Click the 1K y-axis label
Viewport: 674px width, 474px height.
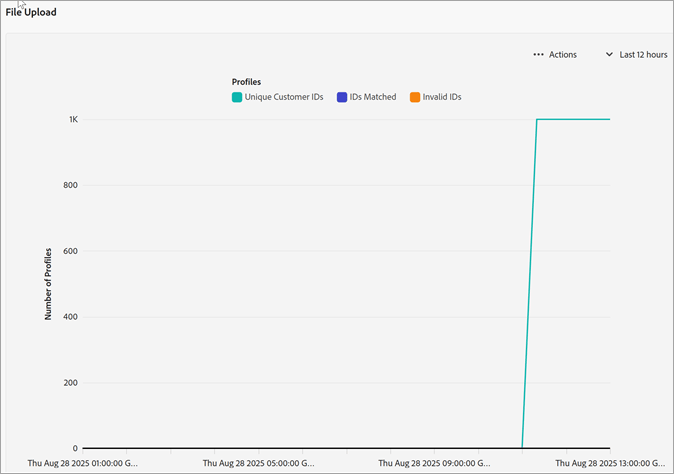tap(74, 119)
